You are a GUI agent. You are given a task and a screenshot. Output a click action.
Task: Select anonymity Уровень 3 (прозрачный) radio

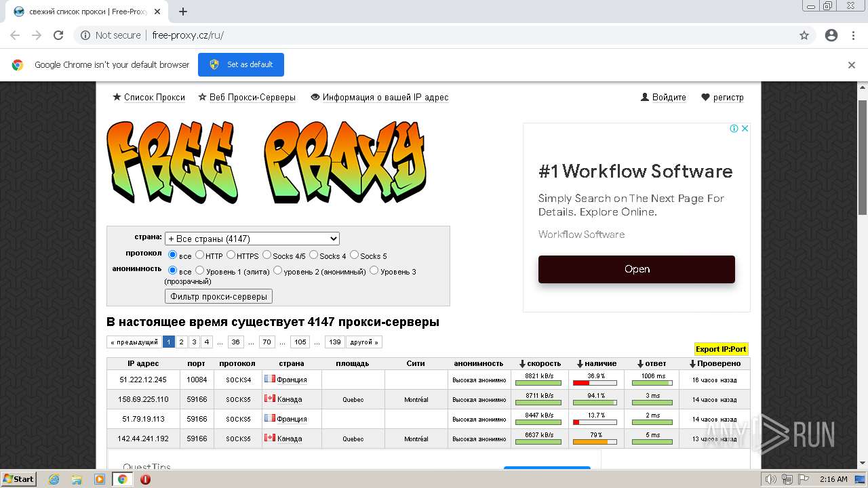coord(373,271)
